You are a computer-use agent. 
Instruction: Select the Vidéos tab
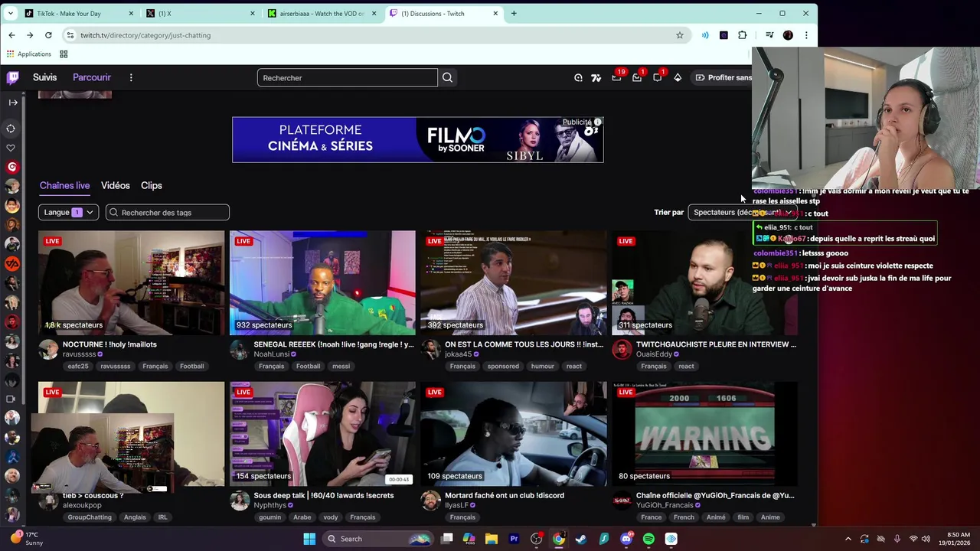pos(116,185)
